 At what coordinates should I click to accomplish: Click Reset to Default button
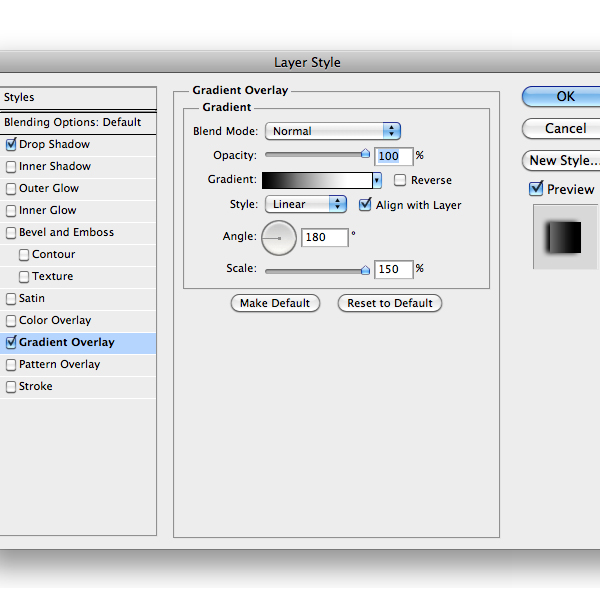pyautogui.click(x=390, y=303)
